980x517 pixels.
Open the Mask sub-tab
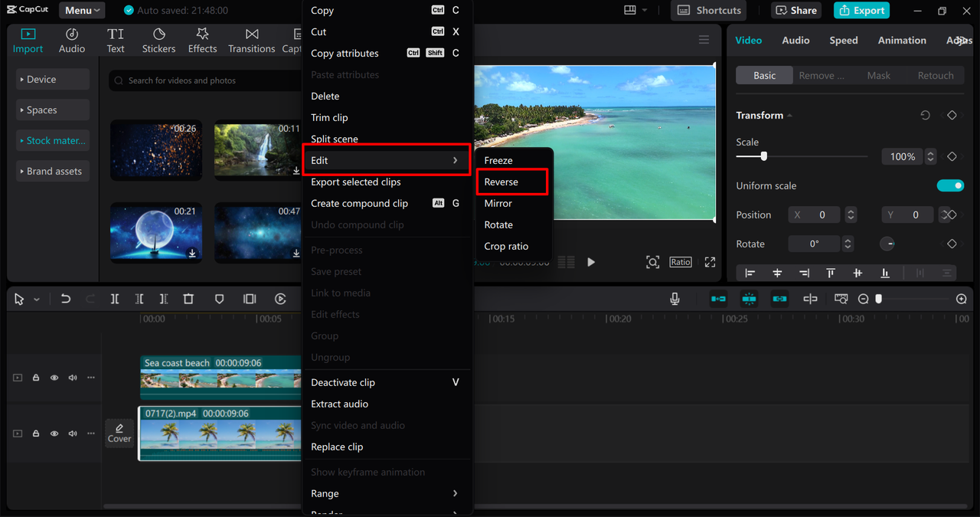(879, 75)
